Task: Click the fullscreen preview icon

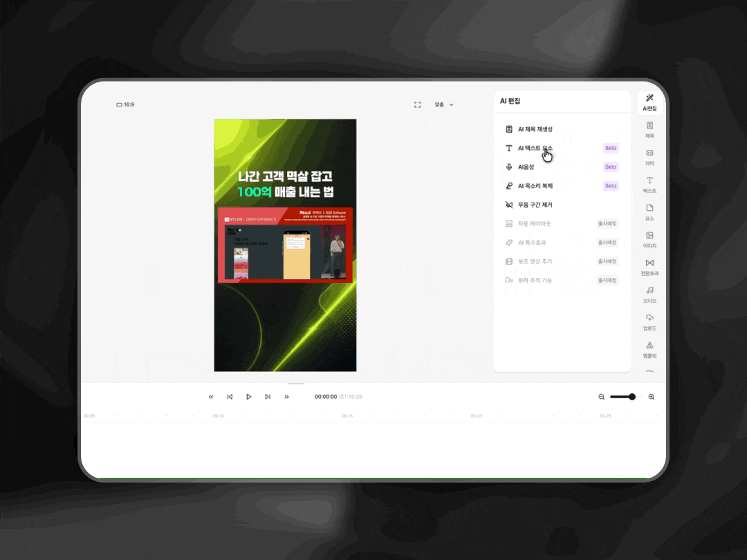Action: pyautogui.click(x=417, y=105)
